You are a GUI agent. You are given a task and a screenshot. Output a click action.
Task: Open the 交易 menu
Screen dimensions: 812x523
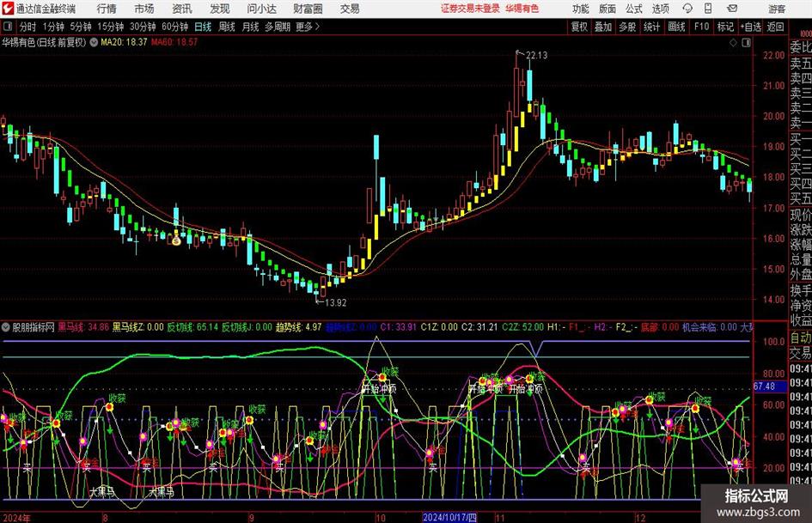click(x=350, y=9)
